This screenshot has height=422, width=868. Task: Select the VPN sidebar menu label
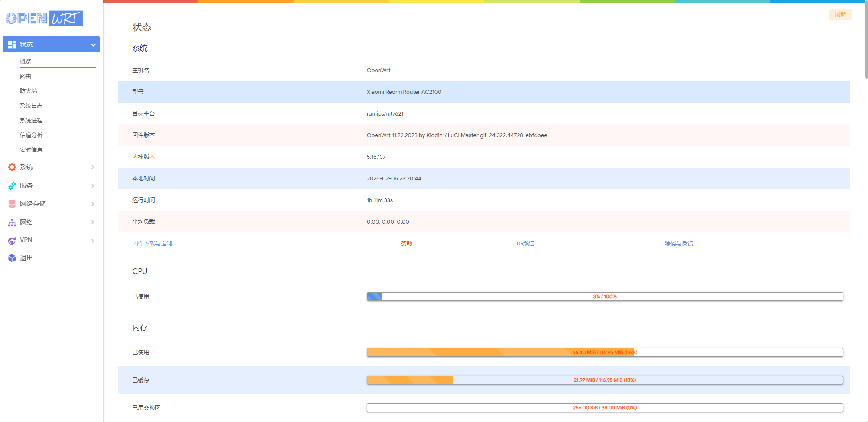click(26, 240)
